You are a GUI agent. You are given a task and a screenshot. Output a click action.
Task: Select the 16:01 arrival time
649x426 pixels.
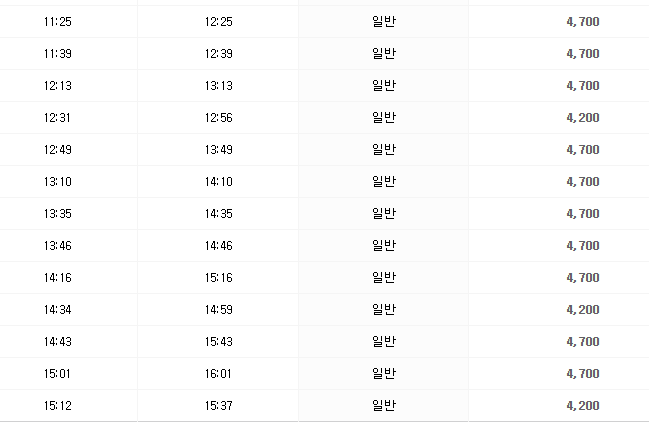point(217,373)
